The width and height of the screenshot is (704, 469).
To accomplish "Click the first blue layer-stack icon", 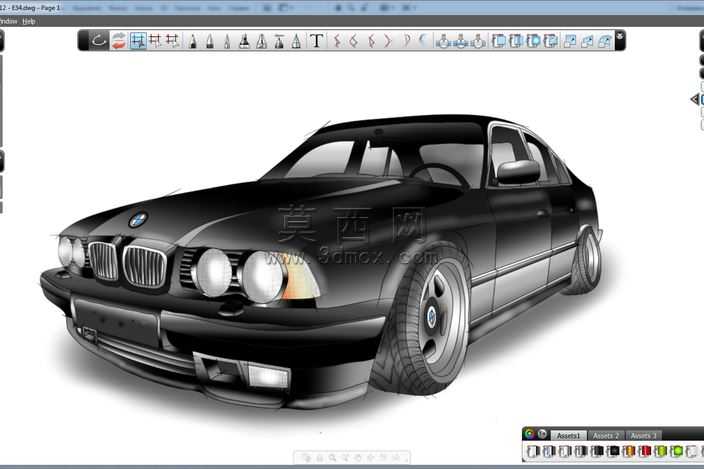I will [x=499, y=41].
